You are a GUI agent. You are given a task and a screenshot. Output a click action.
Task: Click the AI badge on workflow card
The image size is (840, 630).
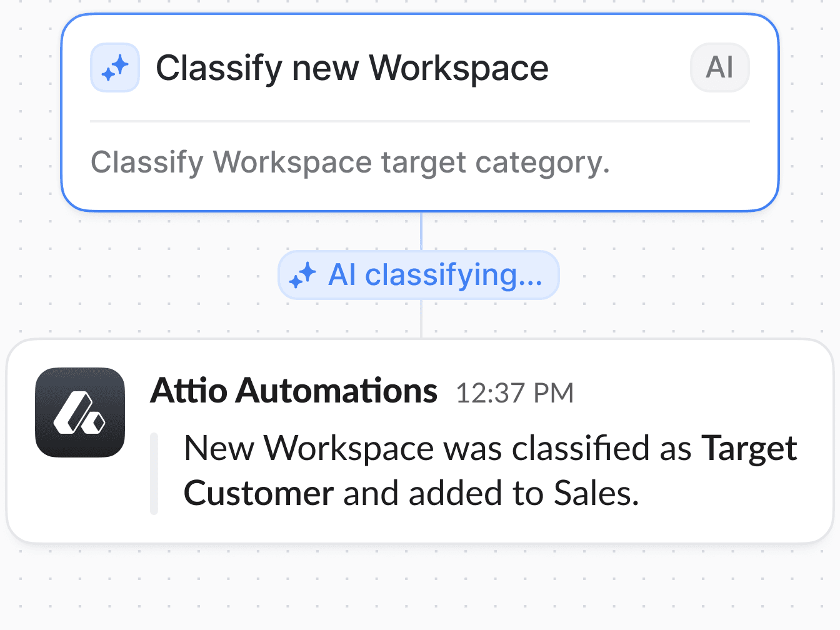coord(719,67)
